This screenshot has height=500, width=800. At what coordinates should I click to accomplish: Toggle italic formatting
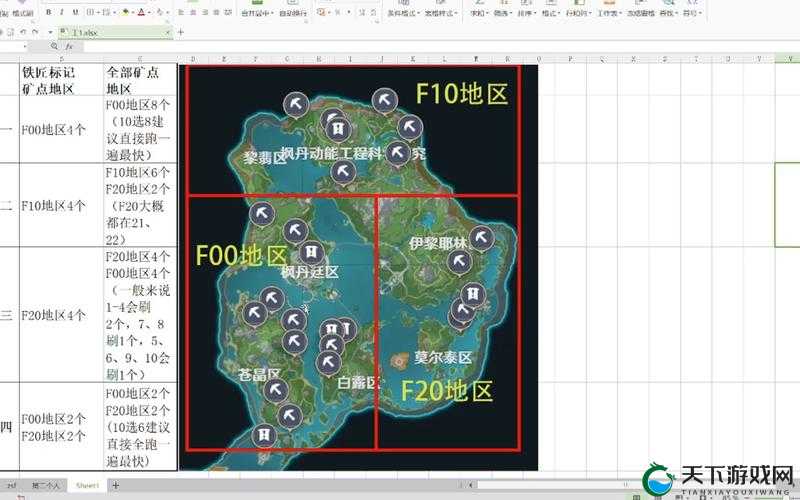tap(62, 12)
